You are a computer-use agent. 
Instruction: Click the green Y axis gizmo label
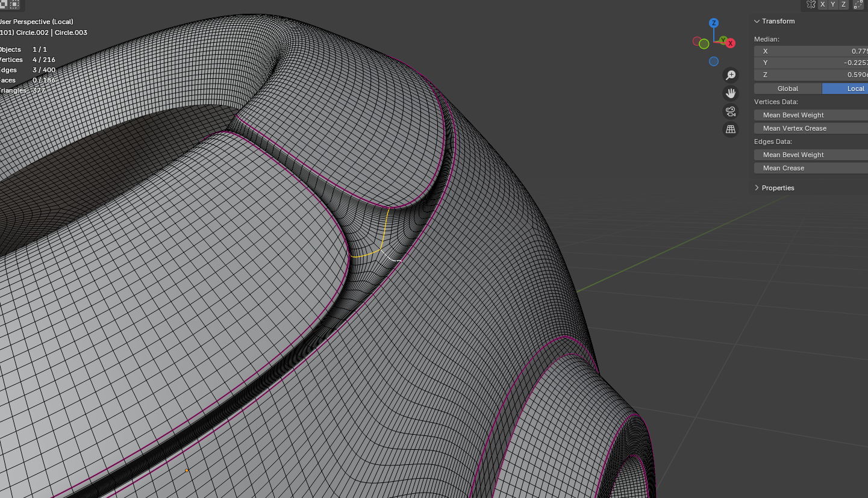click(x=722, y=40)
